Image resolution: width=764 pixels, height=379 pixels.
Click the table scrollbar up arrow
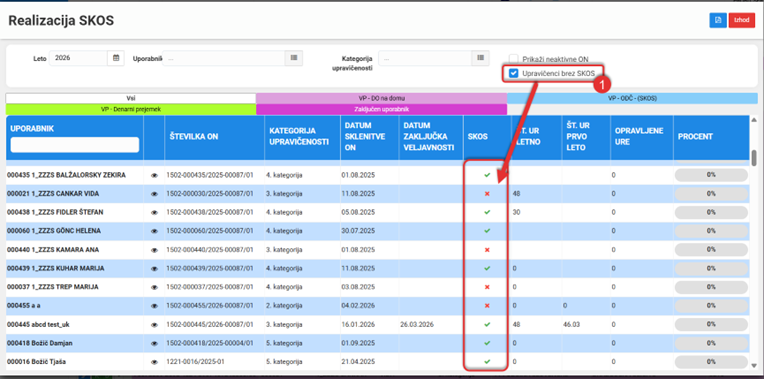[754, 120]
